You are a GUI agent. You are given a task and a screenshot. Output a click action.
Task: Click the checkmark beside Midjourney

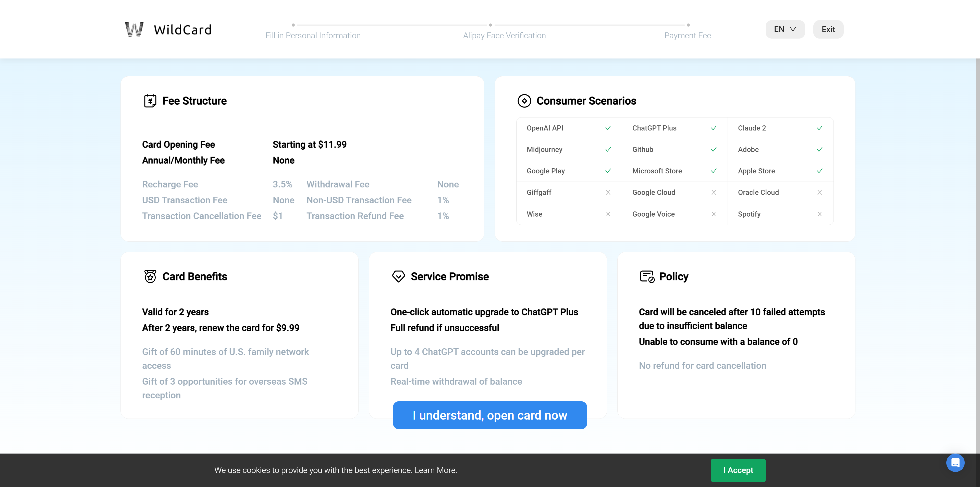point(608,149)
